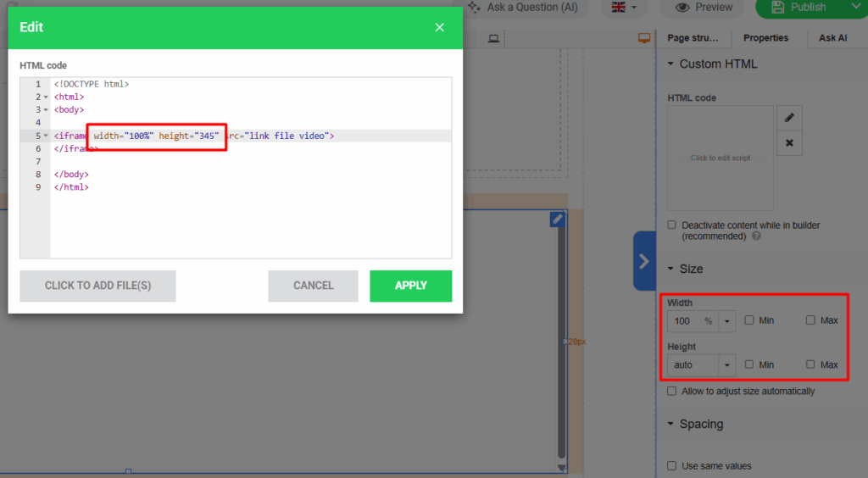This screenshot has width=868, height=478.
Task: Fold the iframe tag at line 5
Action: 46,136
